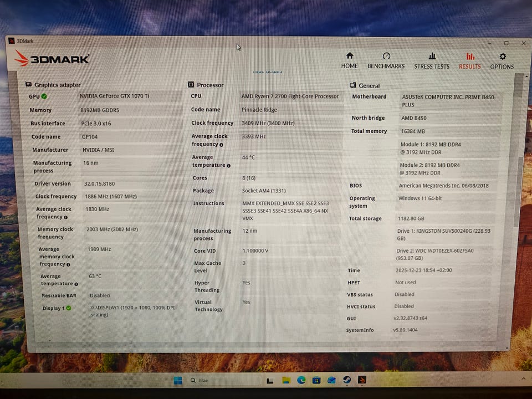
Task: Select the '1182.80 GB' total storage value
Action: pos(411,218)
